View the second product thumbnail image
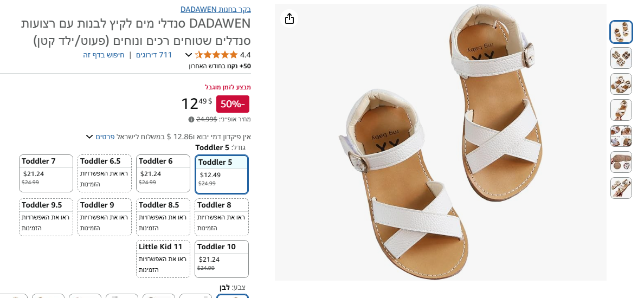Screen dimensions: 644x298 tap(621, 58)
